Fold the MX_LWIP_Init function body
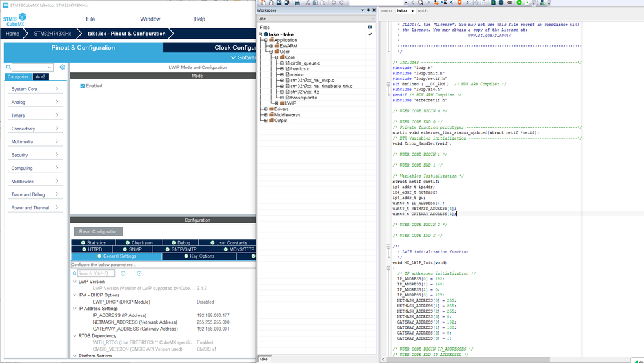The image size is (644, 363). coord(388,268)
